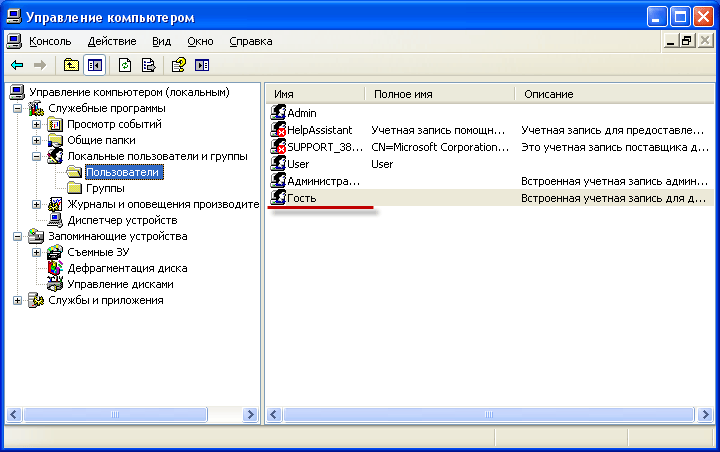
Task: Click the User row full name 'User'
Action: click(382, 164)
